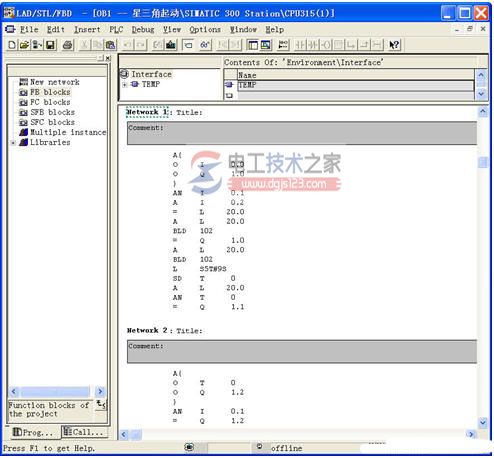Image resolution: width=494 pixels, height=458 pixels.
Task: Click the Monitor glasses icon
Action: 205,45
